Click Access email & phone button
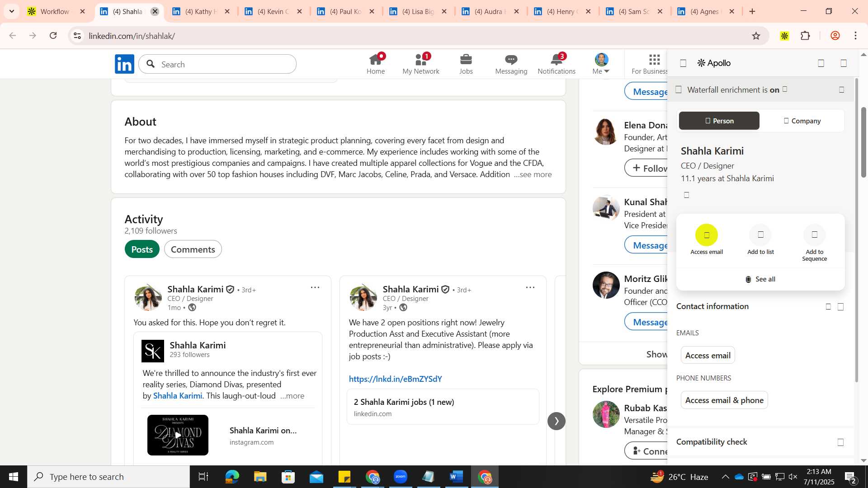Screen dimensions: 868x488 724,400
